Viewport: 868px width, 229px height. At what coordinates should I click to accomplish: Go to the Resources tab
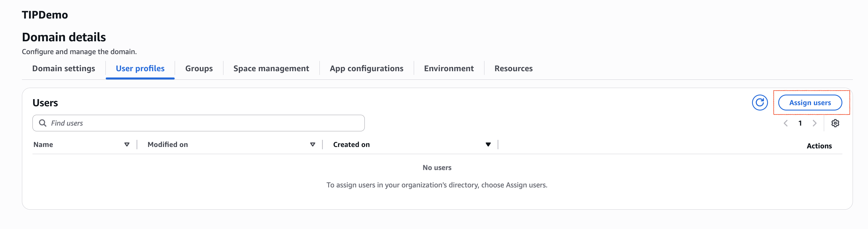coord(513,68)
